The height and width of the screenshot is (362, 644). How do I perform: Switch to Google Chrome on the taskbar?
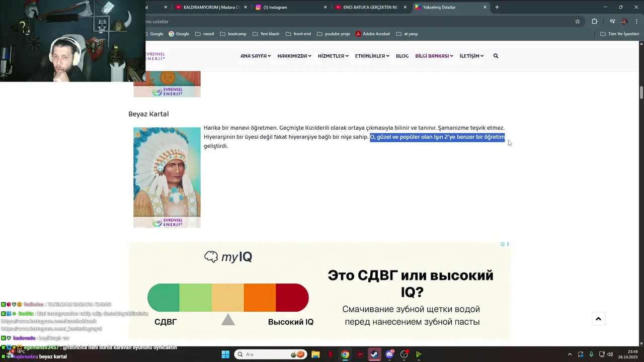[x=345, y=354]
